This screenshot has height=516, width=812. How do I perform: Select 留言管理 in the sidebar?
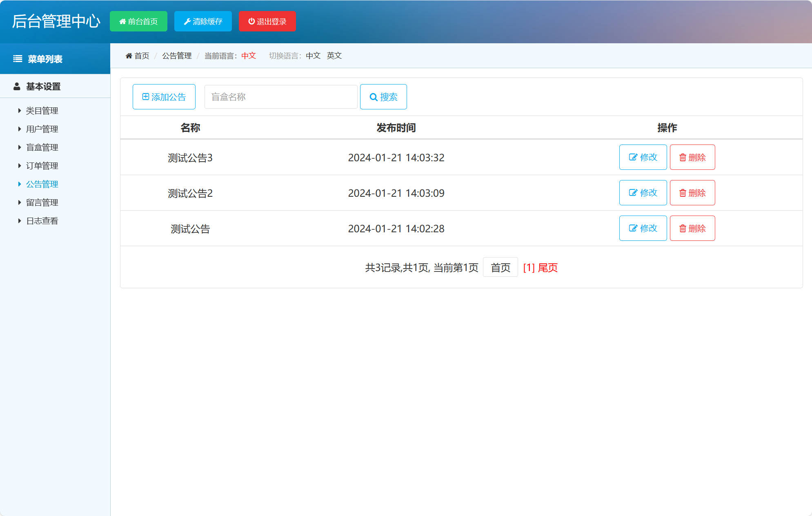[42, 202]
